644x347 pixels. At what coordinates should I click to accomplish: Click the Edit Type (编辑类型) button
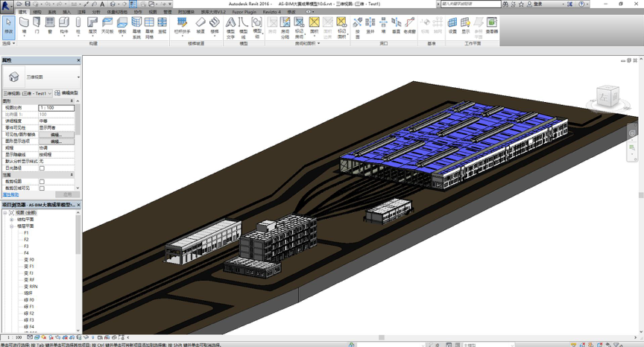click(67, 94)
